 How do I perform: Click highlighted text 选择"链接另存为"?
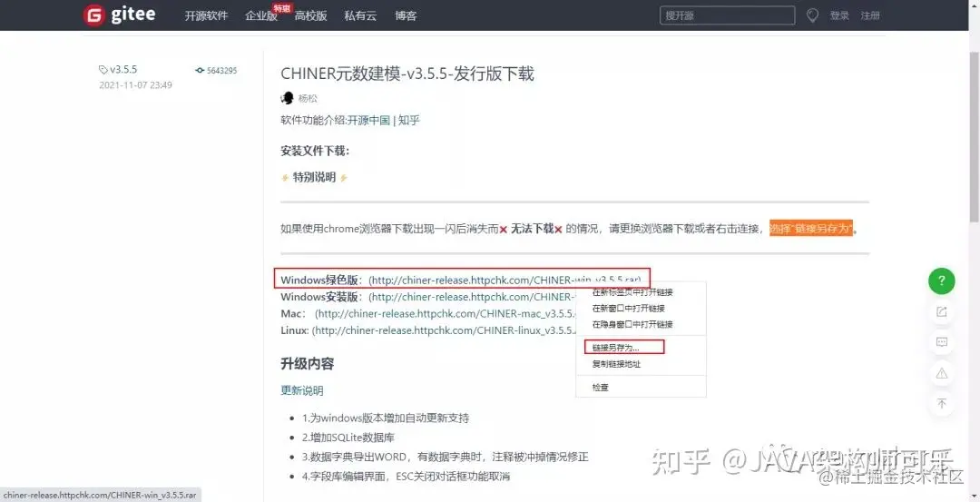coord(811,228)
